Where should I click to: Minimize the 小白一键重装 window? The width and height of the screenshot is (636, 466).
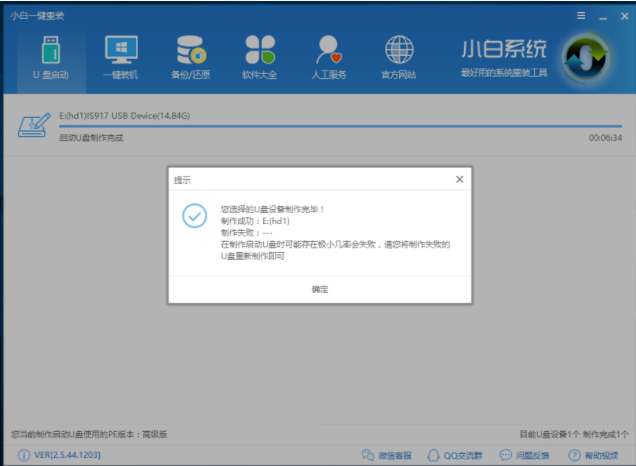pos(601,16)
